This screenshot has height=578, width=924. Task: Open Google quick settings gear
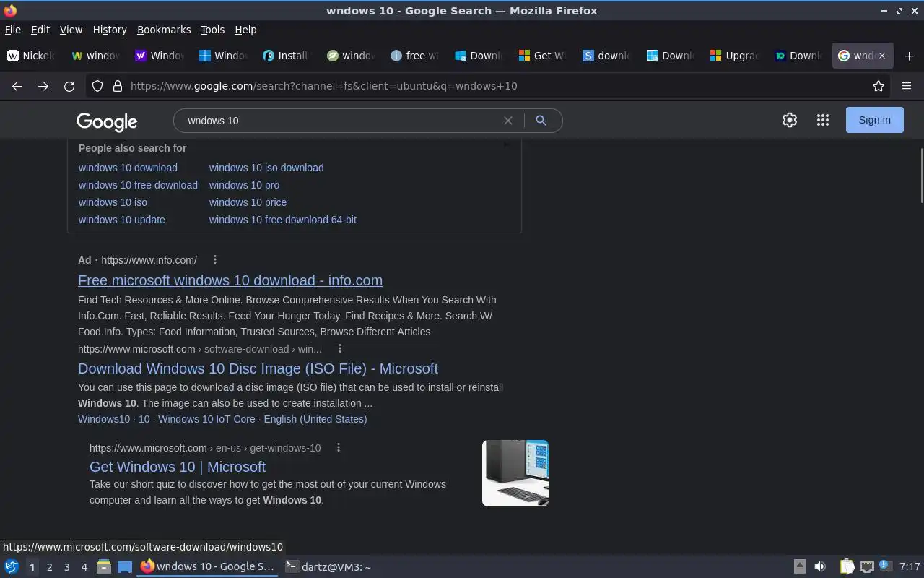tap(790, 120)
